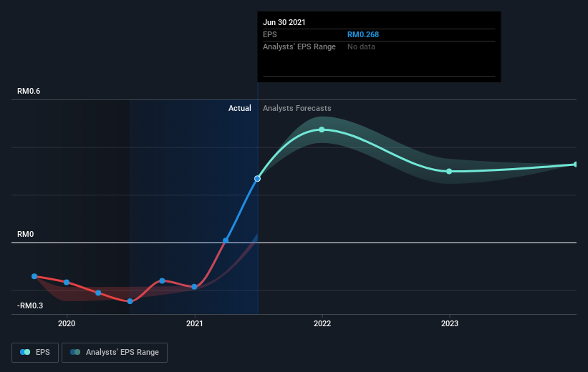Toggle the EPS legend button
Viewport: 588px width, 372px height.
click(x=35, y=353)
